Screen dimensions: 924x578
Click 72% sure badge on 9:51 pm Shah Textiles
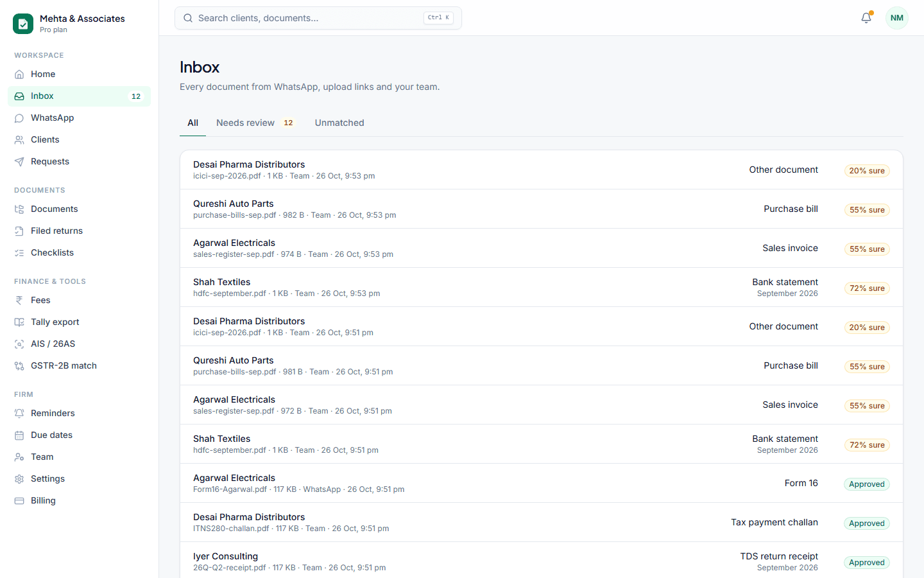tap(867, 445)
